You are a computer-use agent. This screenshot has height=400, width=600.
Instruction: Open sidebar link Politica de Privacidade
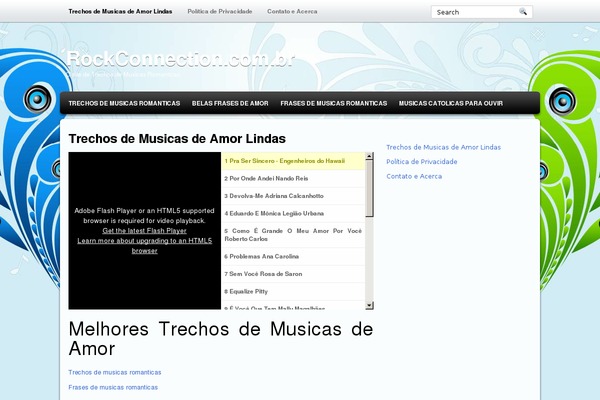[422, 162]
